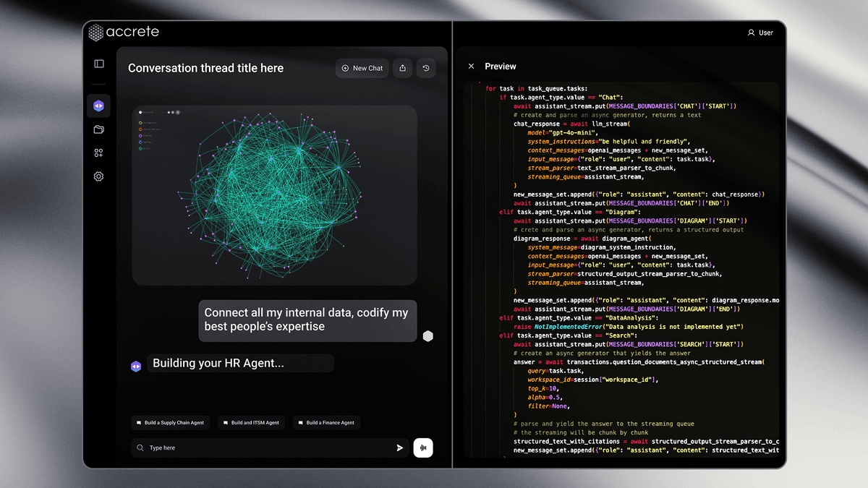The height and width of the screenshot is (488, 868).
Task: Open the folders icon in sidebar
Action: click(99, 129)
